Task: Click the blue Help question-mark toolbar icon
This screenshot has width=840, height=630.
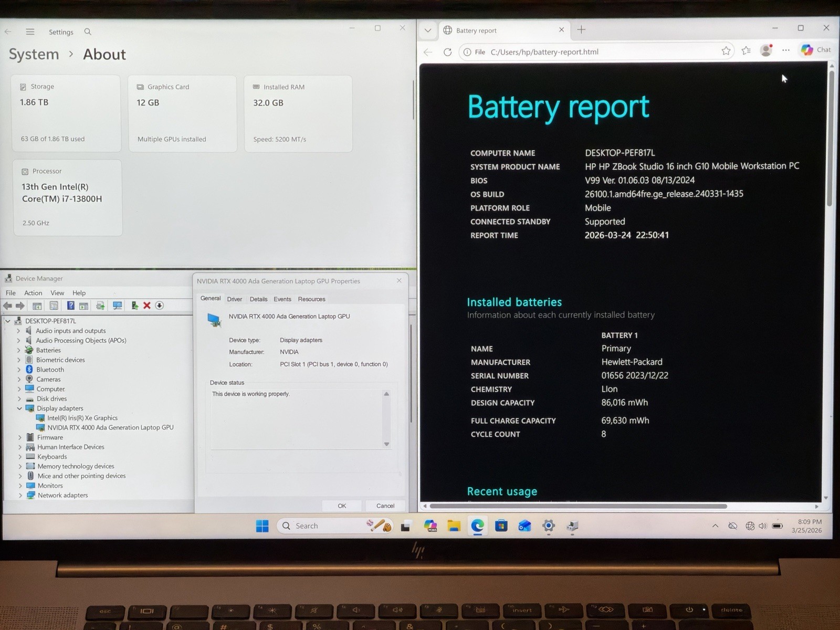Action: click(70, 306)
